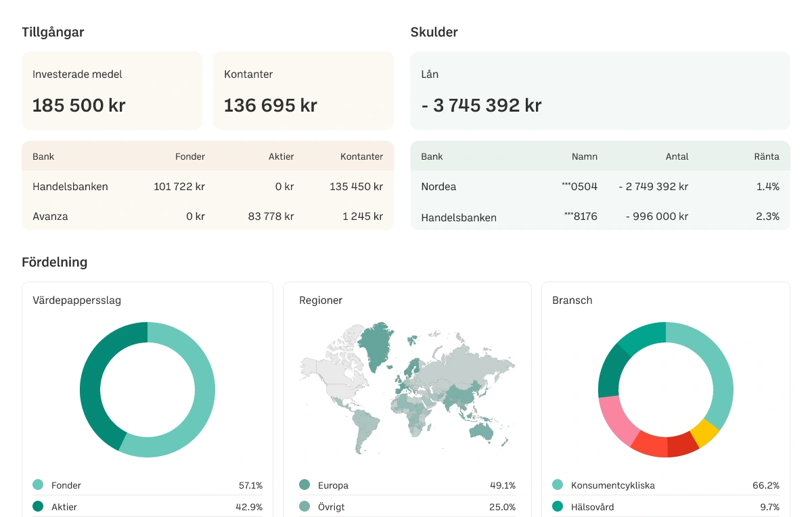Click the 2.3% interest rate
This screenshot has height=517, width=812.
coord(768,217)
